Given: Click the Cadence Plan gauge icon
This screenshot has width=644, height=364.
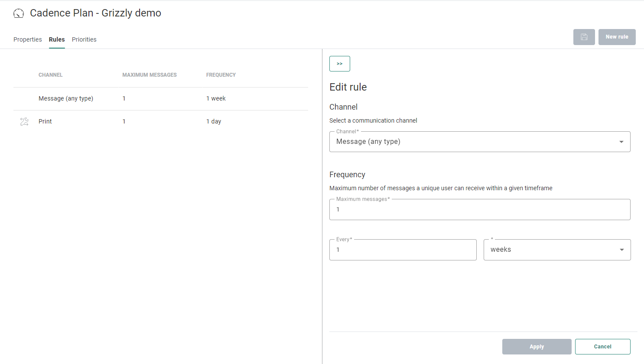Looking at the screenshot, I should pyautogui.click(x=19, y=13).
